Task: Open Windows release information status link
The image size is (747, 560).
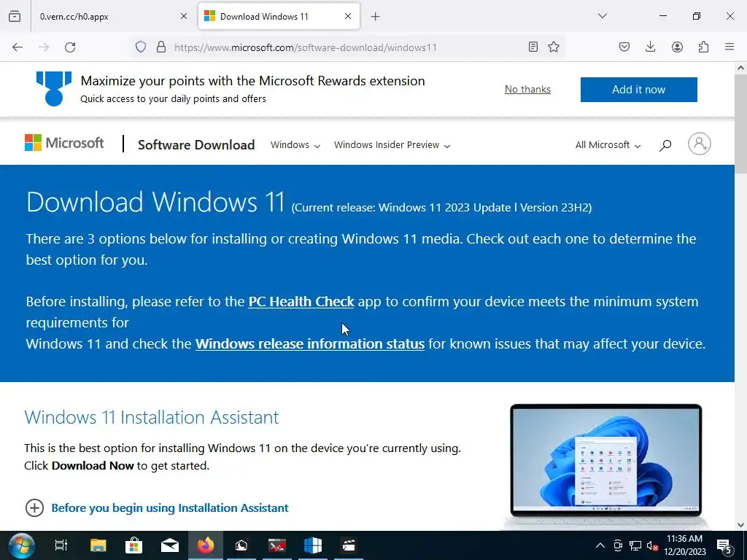Action: (x=309, y=344)
